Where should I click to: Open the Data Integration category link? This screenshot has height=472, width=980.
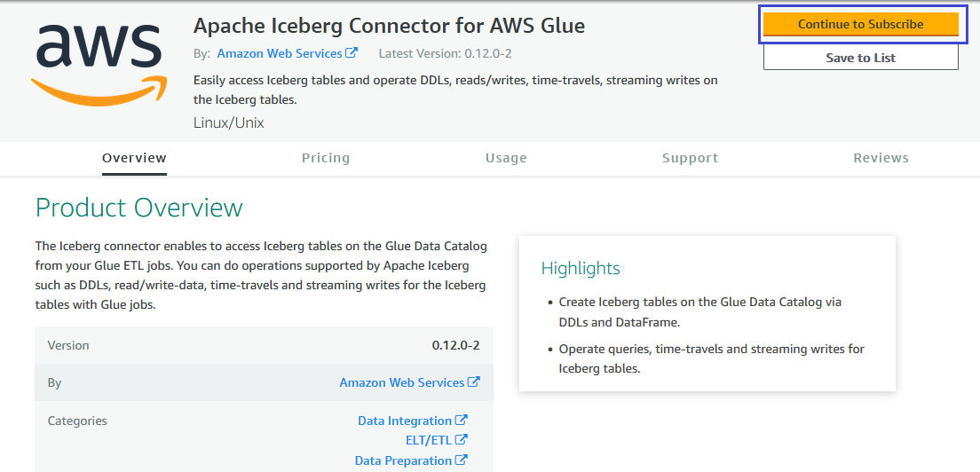405,421
